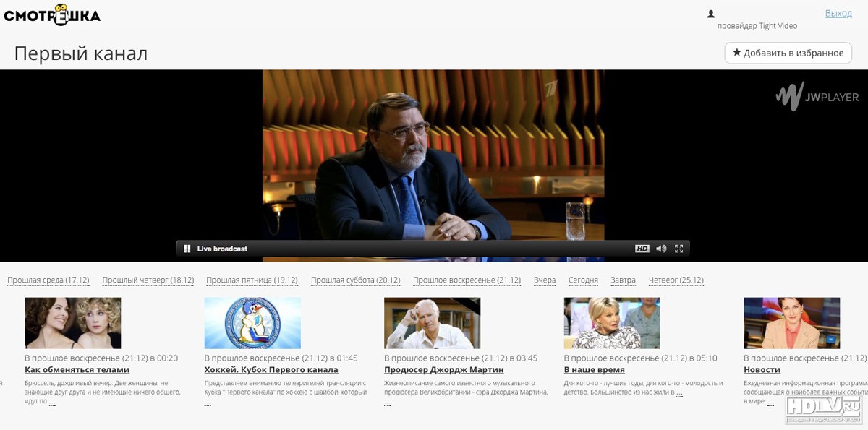
Task: Open the Хоккей. Кубок Первого канала thumbnail
Action: pos(252,323)
